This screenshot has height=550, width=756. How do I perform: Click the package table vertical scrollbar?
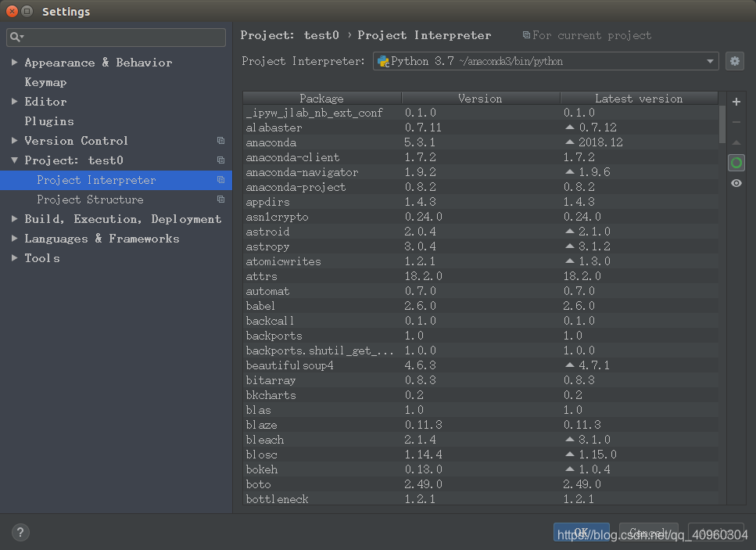pyautogui.click(x=722, y=124)
